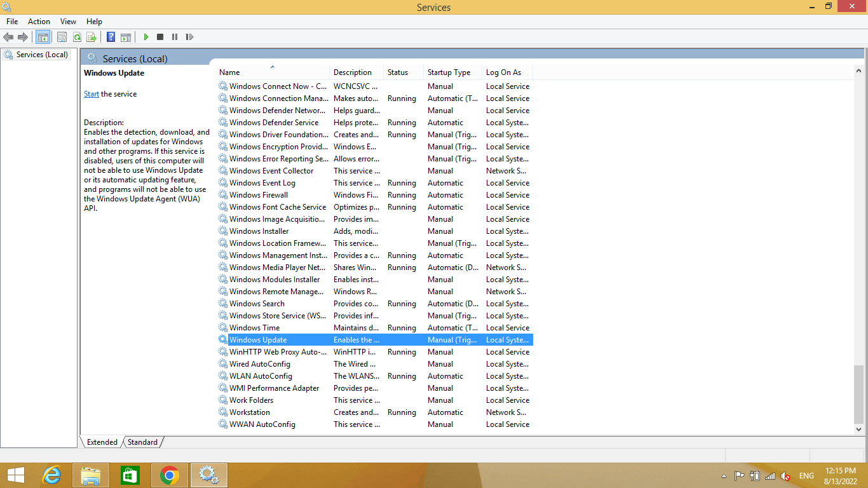The width and height of the screenshot is (868, 488).
Task: Select Windows Connection Manager service
Action: point(375,98)
